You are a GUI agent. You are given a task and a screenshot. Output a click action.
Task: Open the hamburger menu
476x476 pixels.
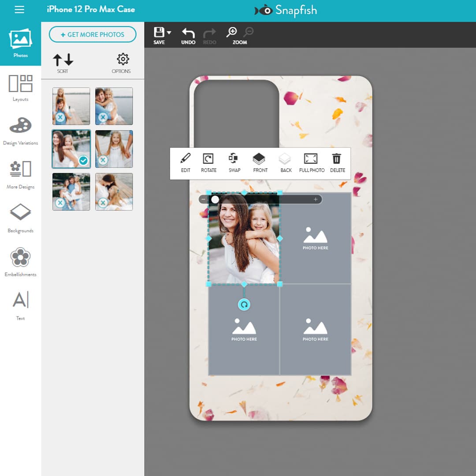(19, 10)
